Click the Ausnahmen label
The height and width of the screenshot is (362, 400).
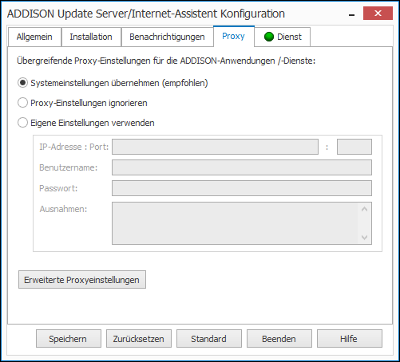pos(63,209)
